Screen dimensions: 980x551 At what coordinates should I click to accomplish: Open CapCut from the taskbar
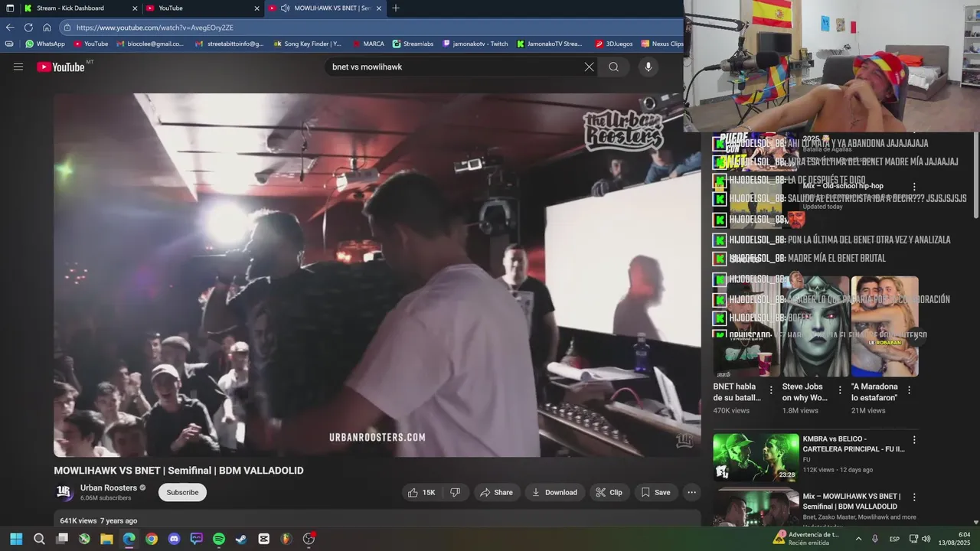tap(264, 539)
